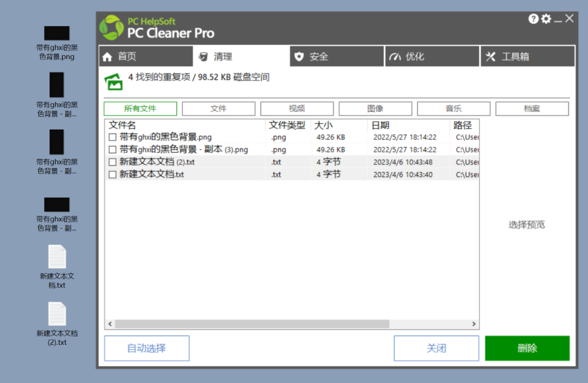Close the PC Cleaner Pro window
The height and width of the screenshot is (383, 588).
pyautogui.click(x=569, y=18)
